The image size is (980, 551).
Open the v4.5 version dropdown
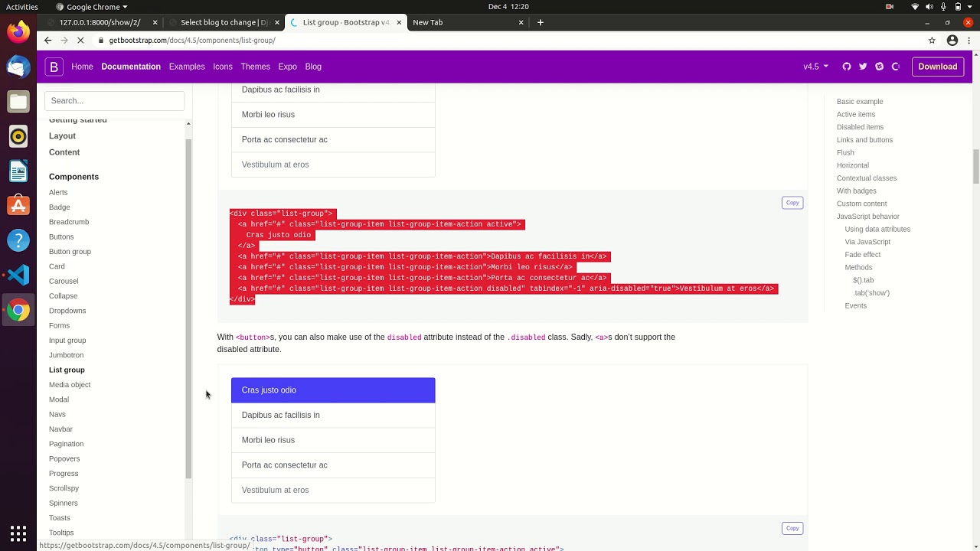tap(815, 67)
